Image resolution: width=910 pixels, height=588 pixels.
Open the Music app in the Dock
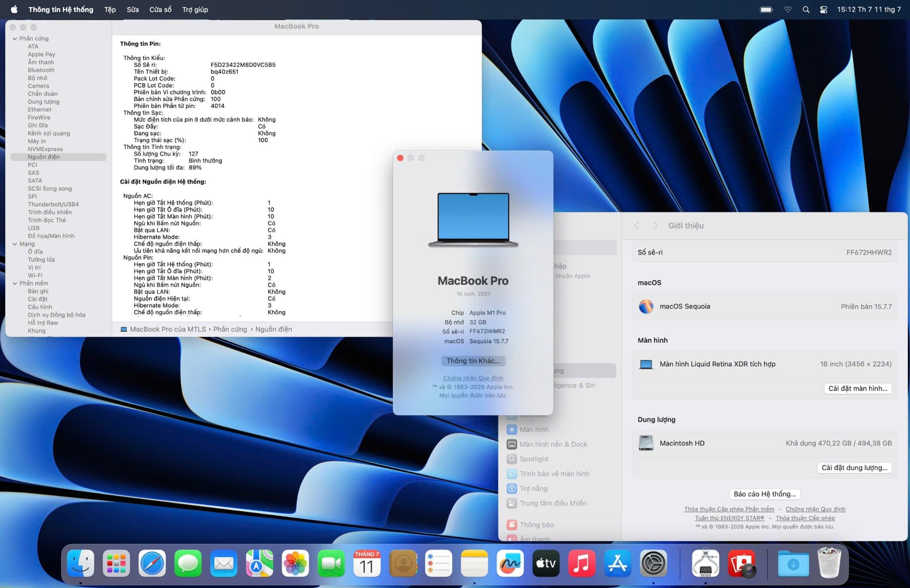582,564
